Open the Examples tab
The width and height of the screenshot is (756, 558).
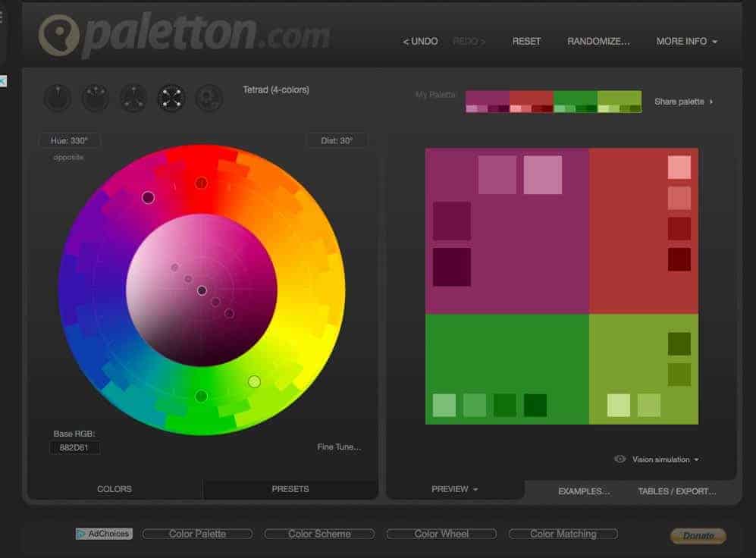click(x=584, y=491)
